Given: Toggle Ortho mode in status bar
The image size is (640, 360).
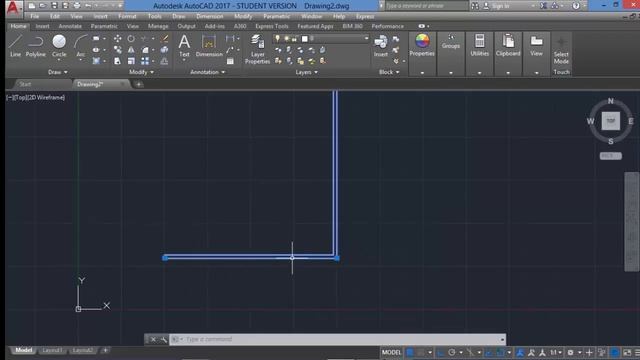Looking at the screenshot, I should point(440,352).
